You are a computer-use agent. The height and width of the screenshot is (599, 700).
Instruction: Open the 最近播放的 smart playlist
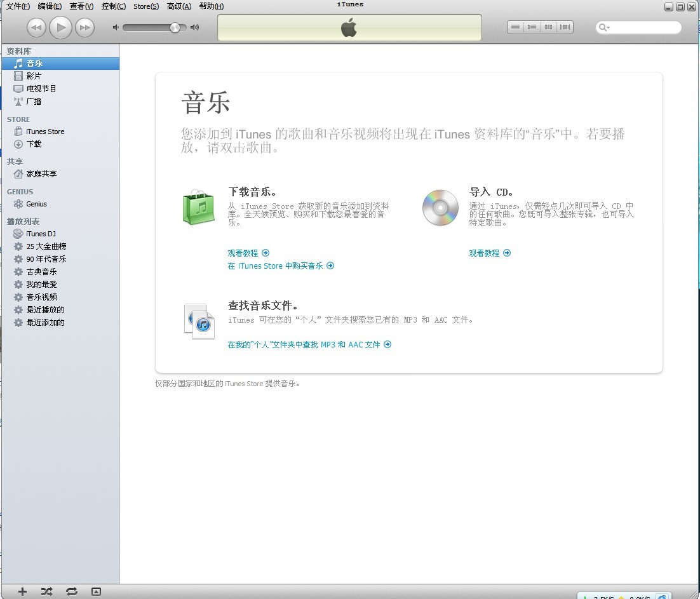pyautogui.click(x=61, y=310)
